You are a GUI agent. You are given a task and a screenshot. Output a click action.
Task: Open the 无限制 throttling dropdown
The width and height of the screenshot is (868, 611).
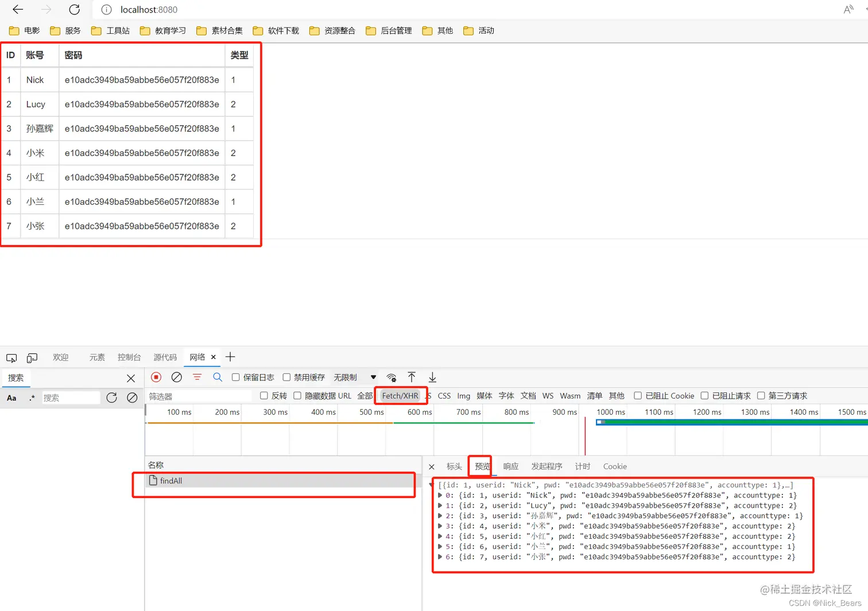[355, 377]
